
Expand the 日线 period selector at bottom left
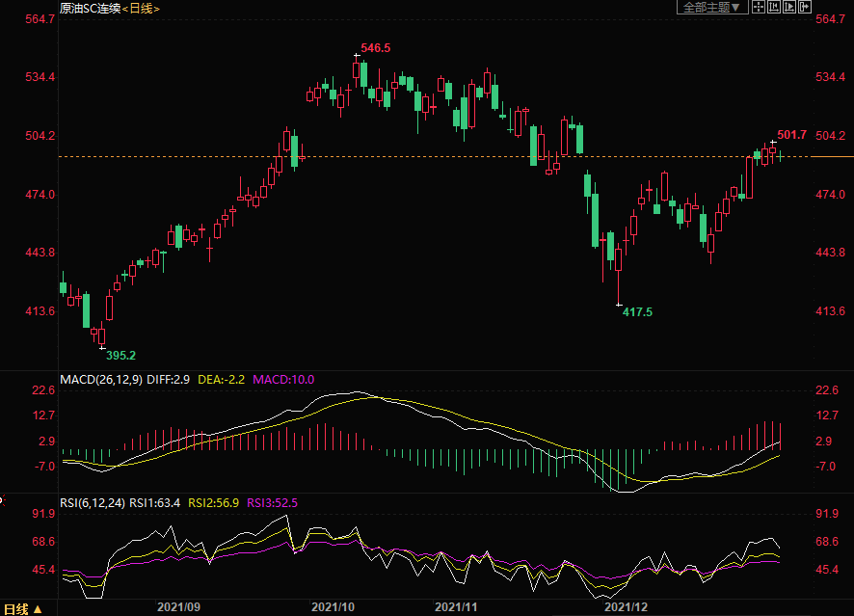point(24,608)
